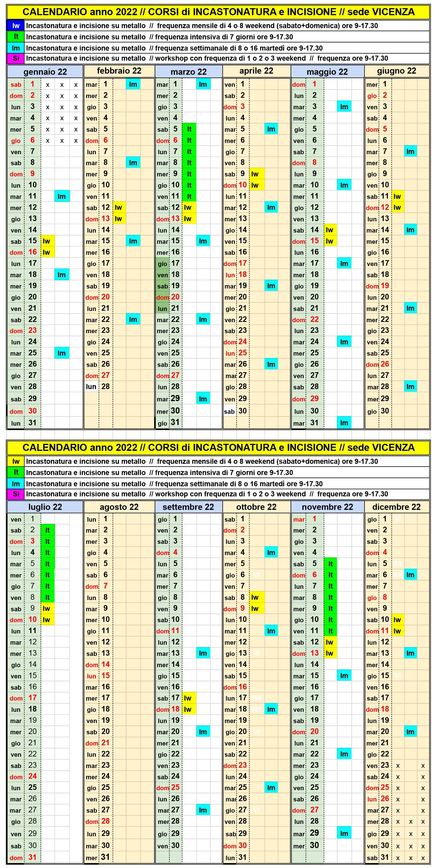Select the luglio 22 month header
439x868 pixels.
click(x=45, y=507)
